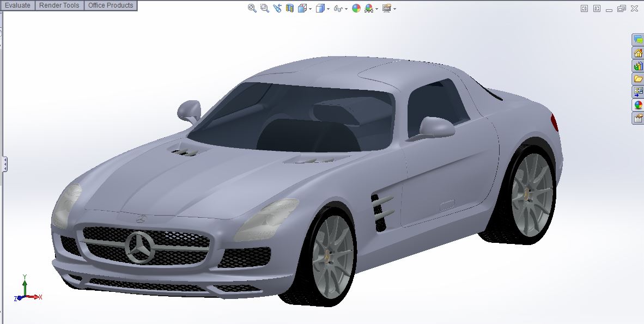
Task: Open the Custom Properties task pane tab
Action: [x=638, y=118]
